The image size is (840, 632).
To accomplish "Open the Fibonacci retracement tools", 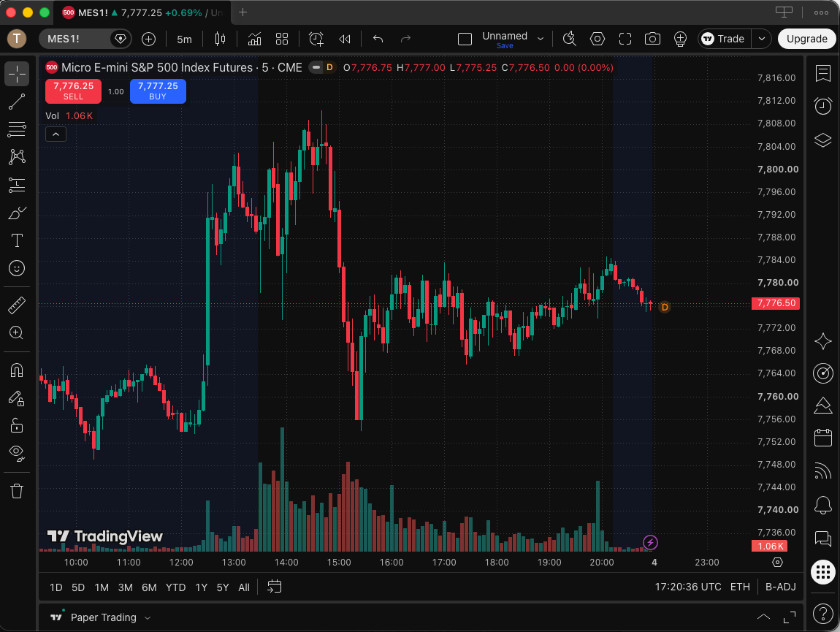I will (17, 129).
